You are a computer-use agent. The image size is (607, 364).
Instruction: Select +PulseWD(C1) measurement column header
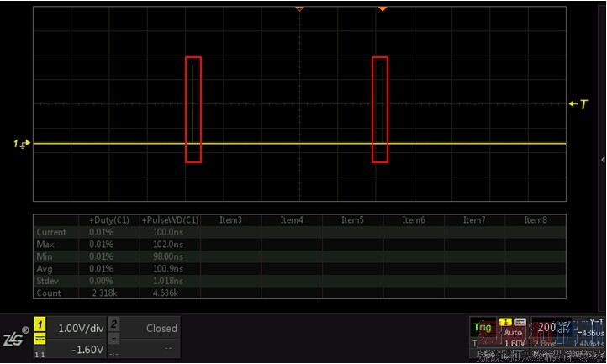click(170, 220)
